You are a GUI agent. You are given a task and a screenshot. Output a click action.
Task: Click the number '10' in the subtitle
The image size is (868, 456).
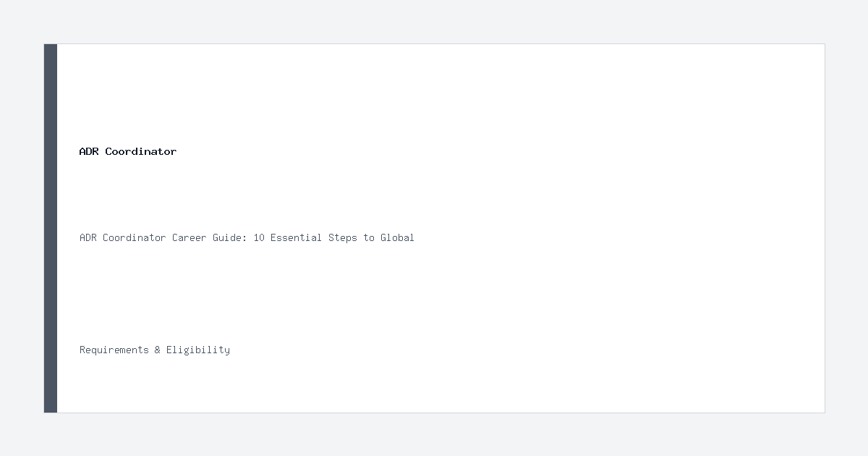[x=259, y=237]
